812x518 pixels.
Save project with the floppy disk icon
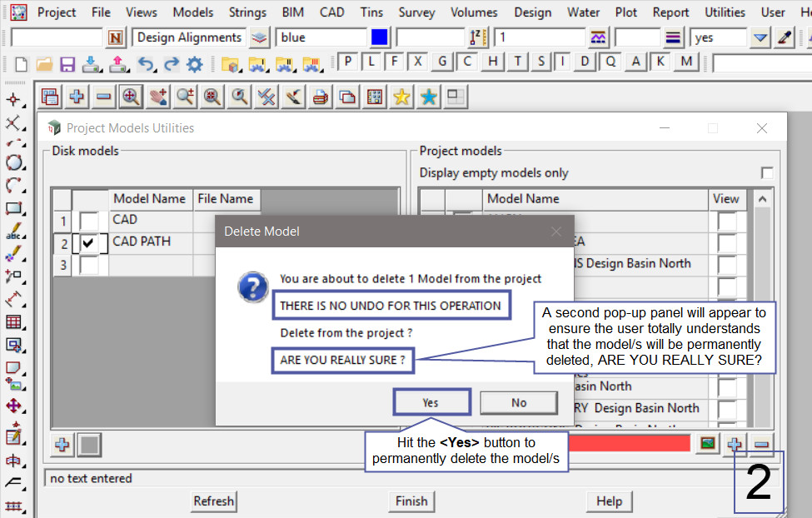[67, 64]
